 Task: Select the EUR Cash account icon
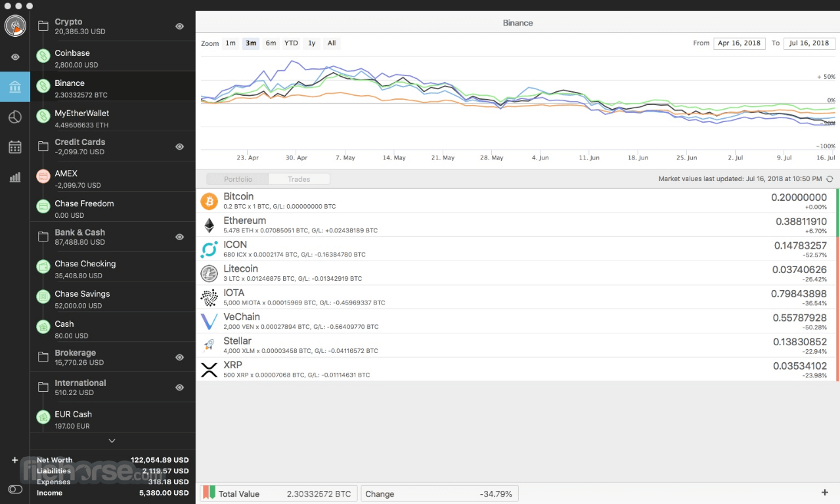(x=43, y=417)
